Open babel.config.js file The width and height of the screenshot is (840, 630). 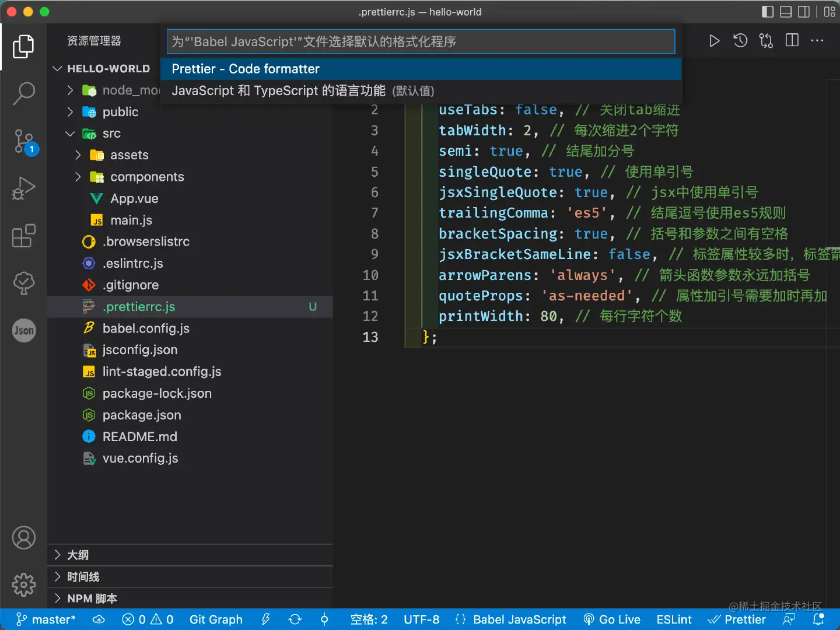point(190,328)
